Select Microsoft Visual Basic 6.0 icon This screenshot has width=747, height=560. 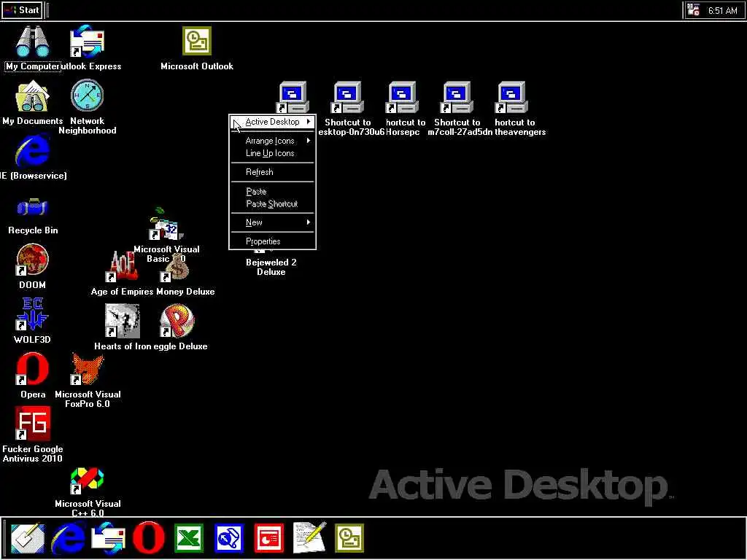coord(166,223)
